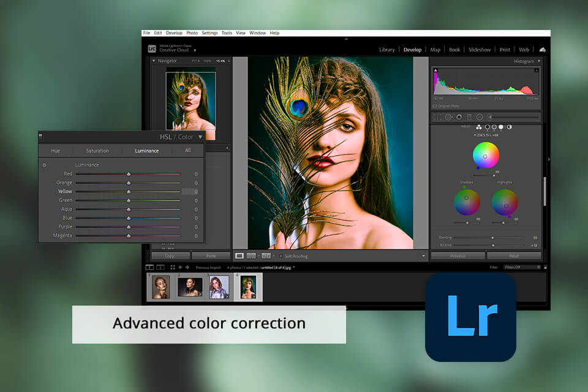
Task: Toggle the Original Photo checkbox
Action: tap(435, 106)
